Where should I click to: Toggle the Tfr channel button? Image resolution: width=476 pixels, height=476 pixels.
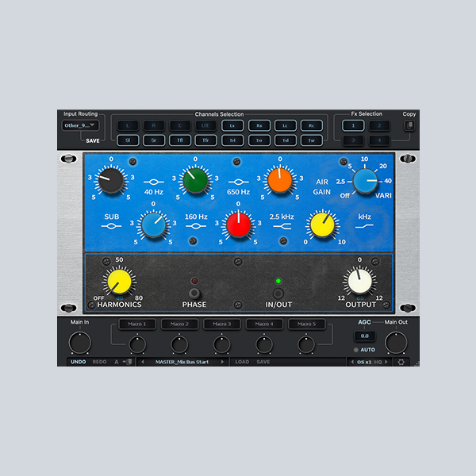pyautogui.click(x=205, y=140)
